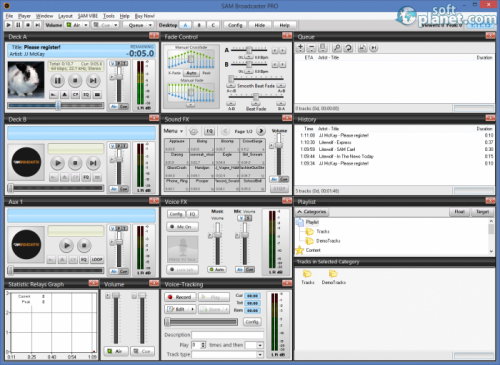Go to next Sound FX page
The image size is (500, 365).
pos(261,131)
